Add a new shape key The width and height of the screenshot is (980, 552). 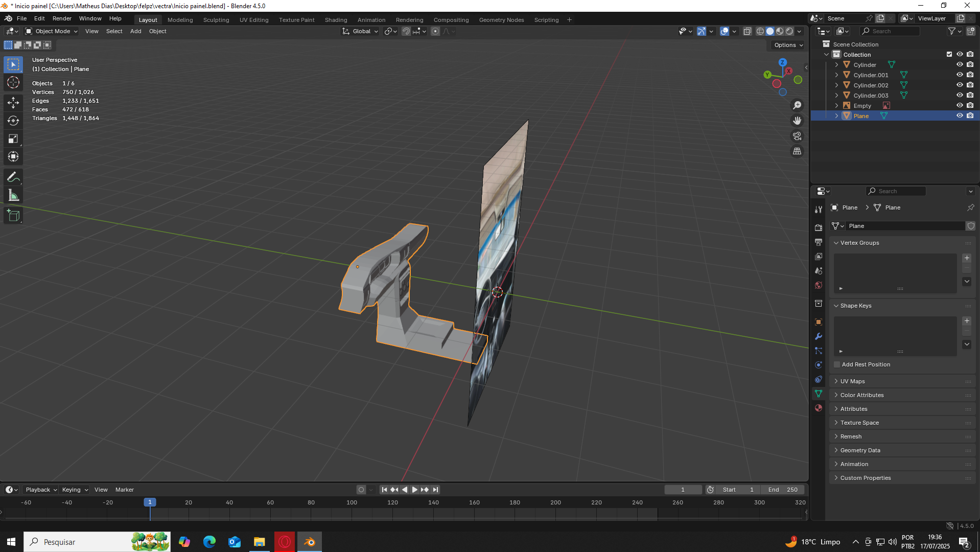967,321
